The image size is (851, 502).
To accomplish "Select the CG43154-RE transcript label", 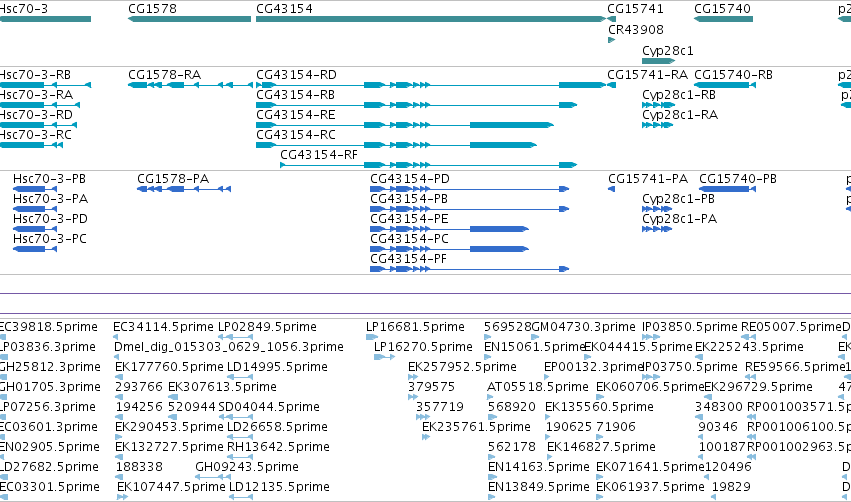I will (296, 115).
